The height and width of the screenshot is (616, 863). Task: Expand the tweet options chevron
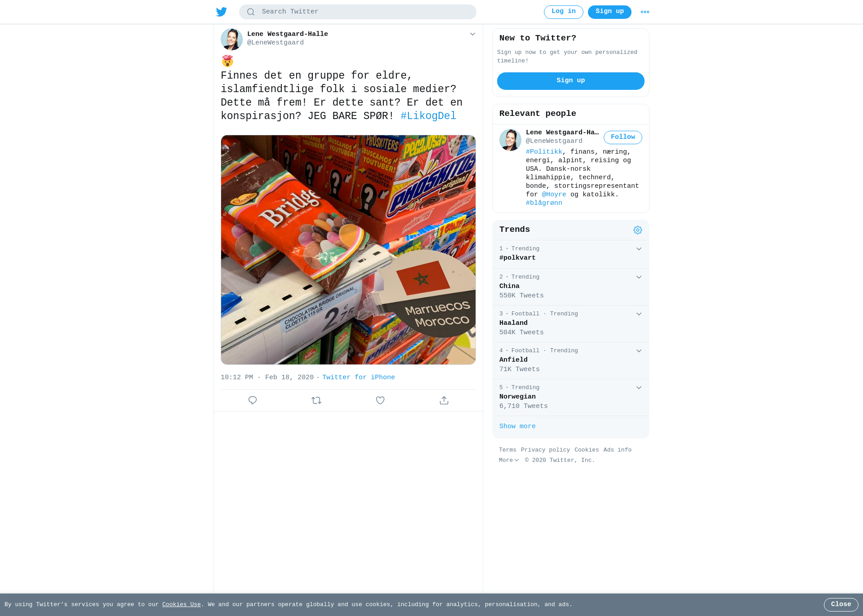point(472,34)
